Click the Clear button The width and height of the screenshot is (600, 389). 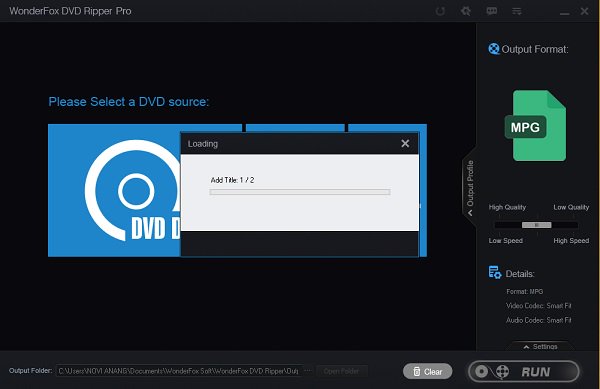pyautogui.click(x=427, y=371)
